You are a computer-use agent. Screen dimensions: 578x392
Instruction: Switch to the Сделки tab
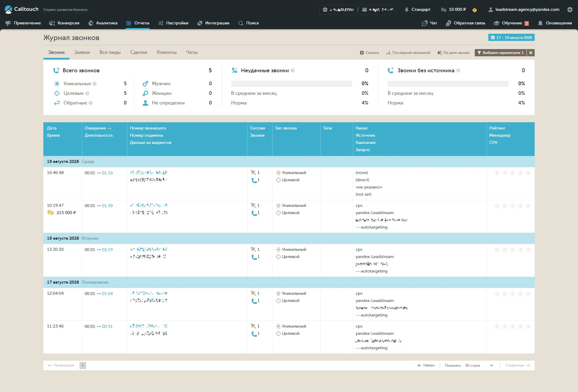click(x=138, y=52)
